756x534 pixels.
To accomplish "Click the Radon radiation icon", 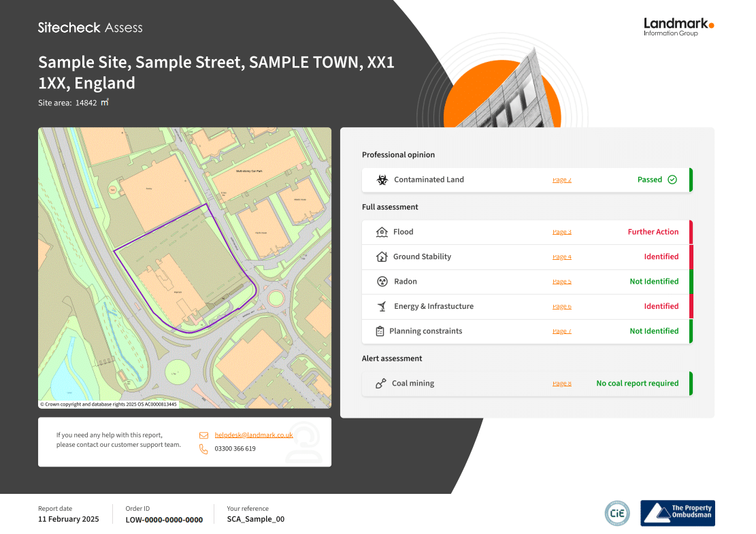I will 382,282.
